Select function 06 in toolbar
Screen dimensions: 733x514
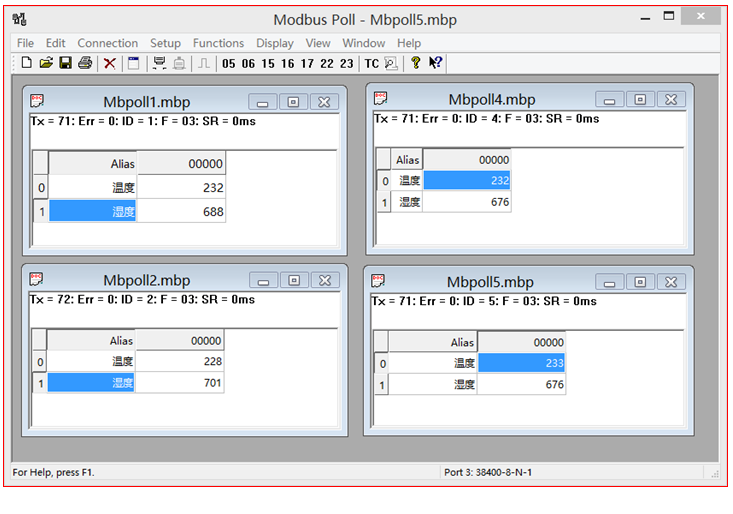tap(248, 64)
